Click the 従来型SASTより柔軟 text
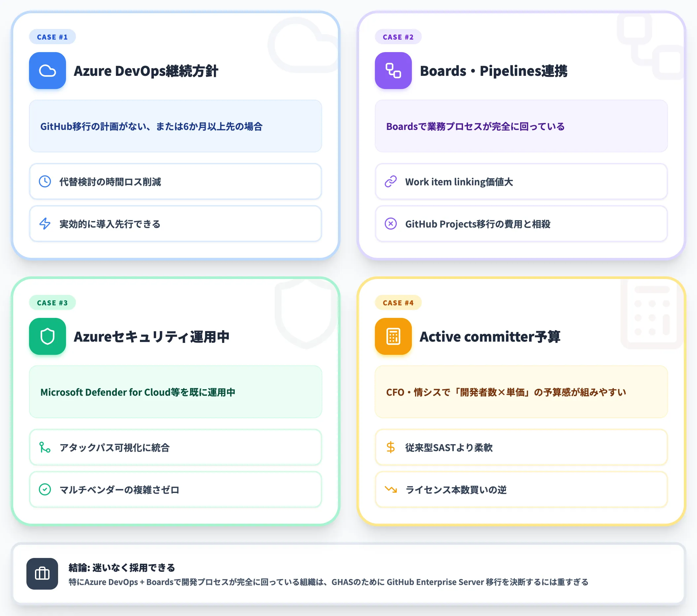Screen dimensions: 697x616 (x=449, y=448)
